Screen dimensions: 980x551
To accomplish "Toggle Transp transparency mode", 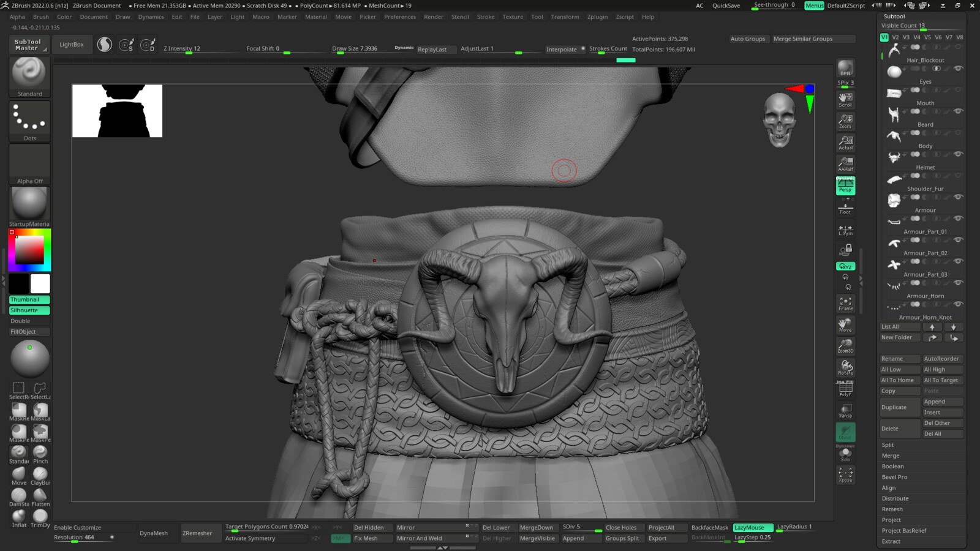I will [845, 410].
